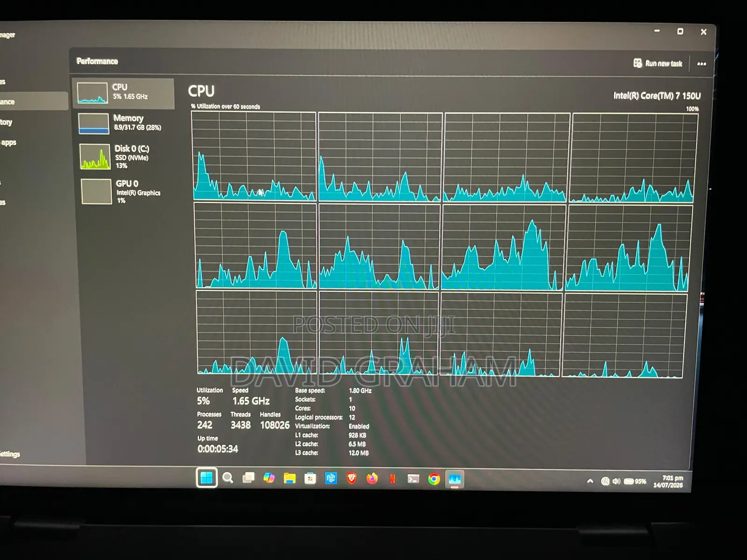Open Netflix from the taskbar
The height and width of the screenshot is (560, 747).
coord(393,479)
